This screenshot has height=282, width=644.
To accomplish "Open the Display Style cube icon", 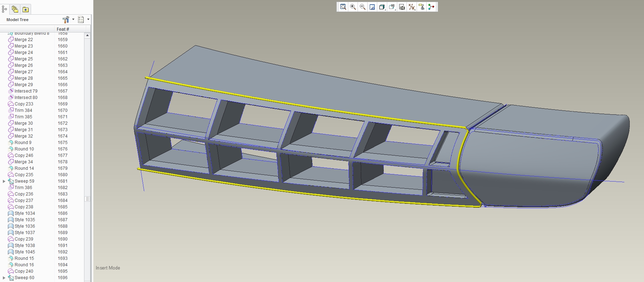I will coord(382,7).
